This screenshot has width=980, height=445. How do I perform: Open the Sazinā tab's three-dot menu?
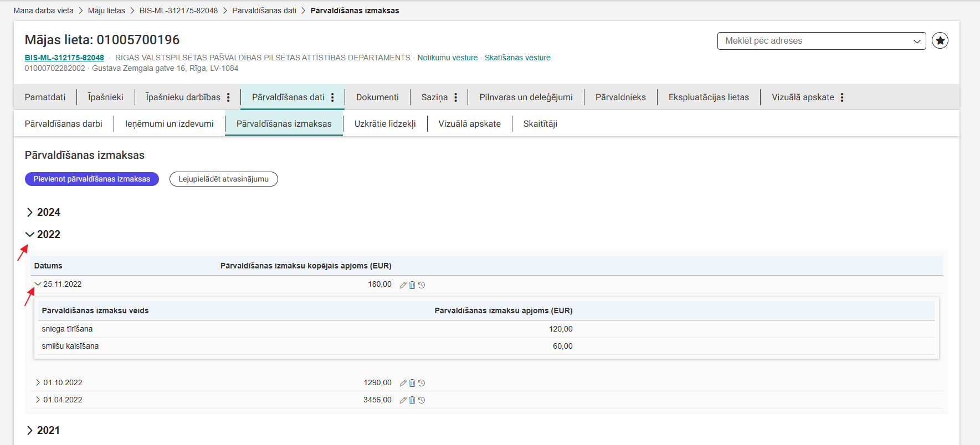click(455, 97)
